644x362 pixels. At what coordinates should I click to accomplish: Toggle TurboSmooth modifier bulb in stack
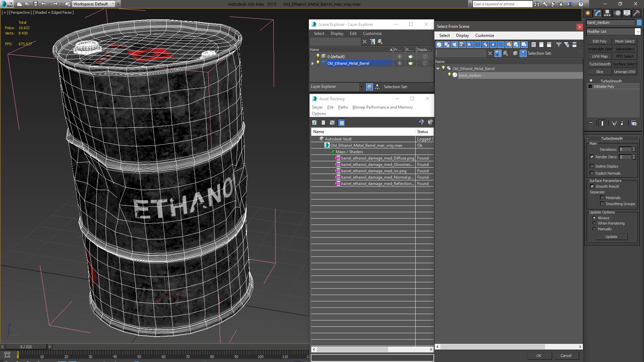591,81
